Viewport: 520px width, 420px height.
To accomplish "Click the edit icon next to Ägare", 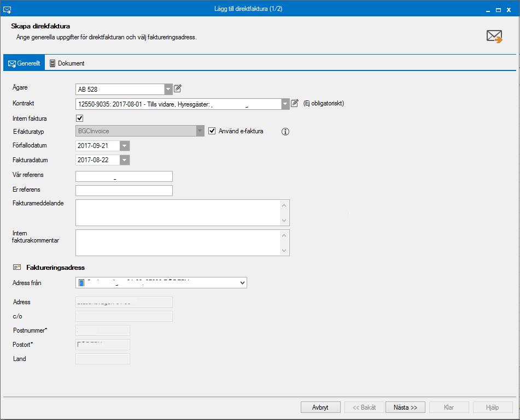I will click(x=177, y=88).
